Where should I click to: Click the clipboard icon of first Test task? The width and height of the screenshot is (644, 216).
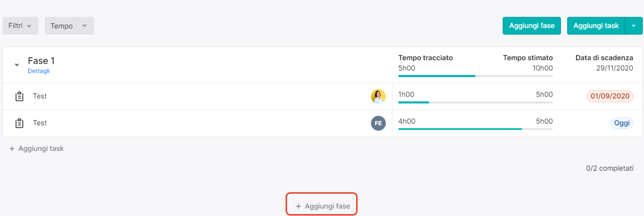(19, 96)
